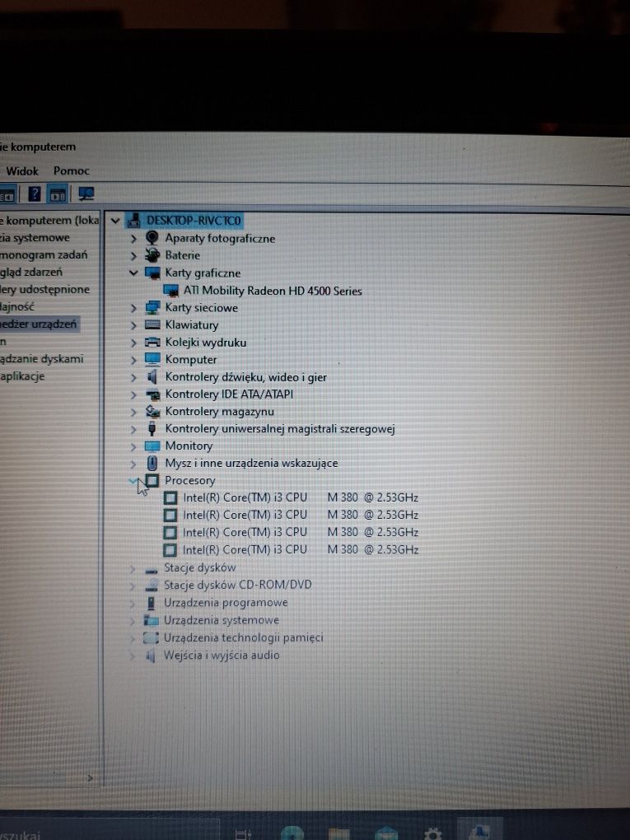Click the camera icon for Aparaty fotograficzne
The height and width of the screenshot is (840, 630).
(152, 238)
